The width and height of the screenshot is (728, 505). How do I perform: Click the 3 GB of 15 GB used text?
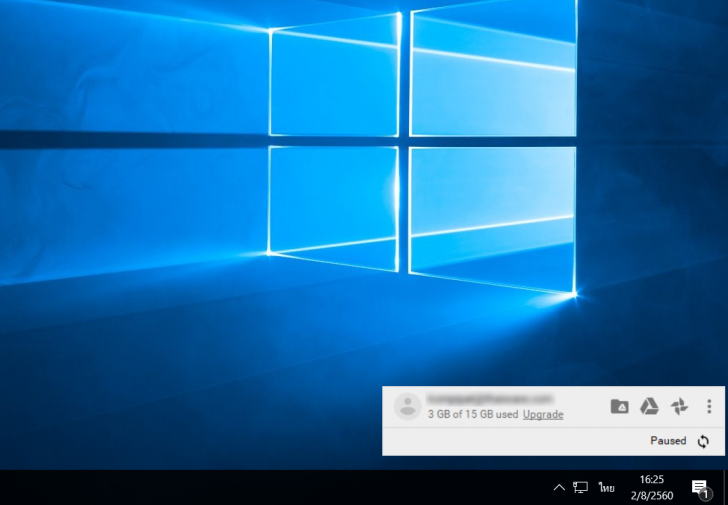(x=472, y=414)
